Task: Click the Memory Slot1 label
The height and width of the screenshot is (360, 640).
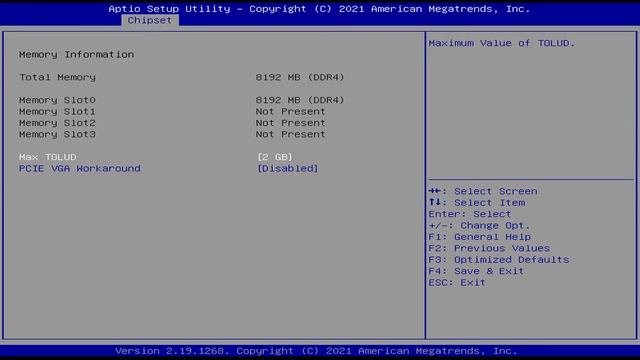Action: click(57, 111)
